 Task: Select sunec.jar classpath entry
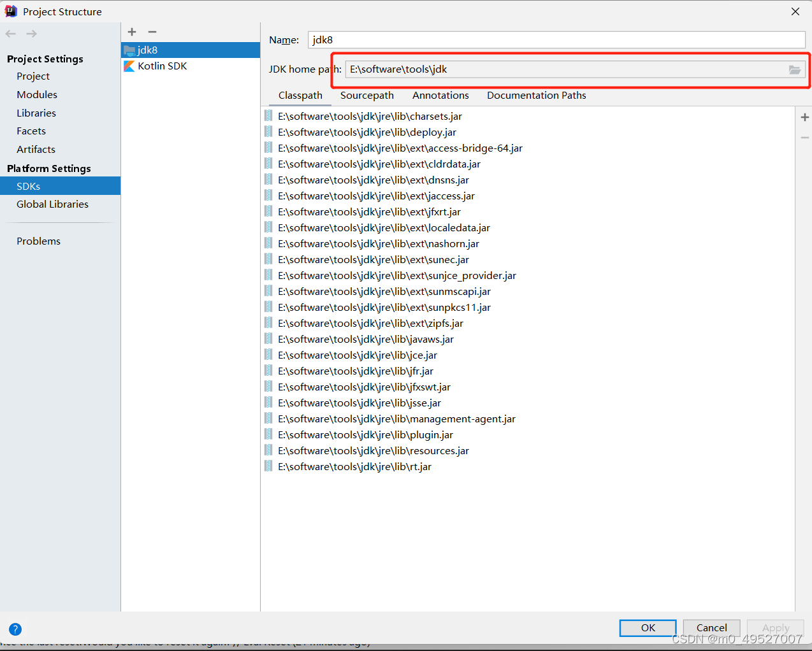point(373,260)
